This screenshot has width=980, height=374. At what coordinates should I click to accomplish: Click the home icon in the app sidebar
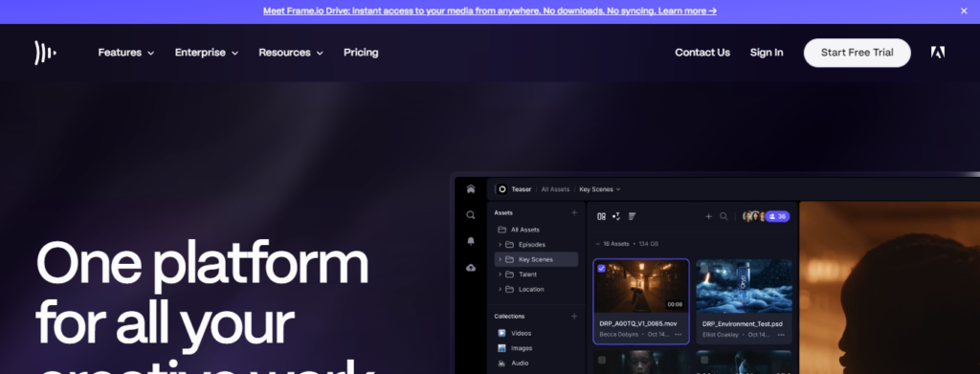[x=471, y=189]
